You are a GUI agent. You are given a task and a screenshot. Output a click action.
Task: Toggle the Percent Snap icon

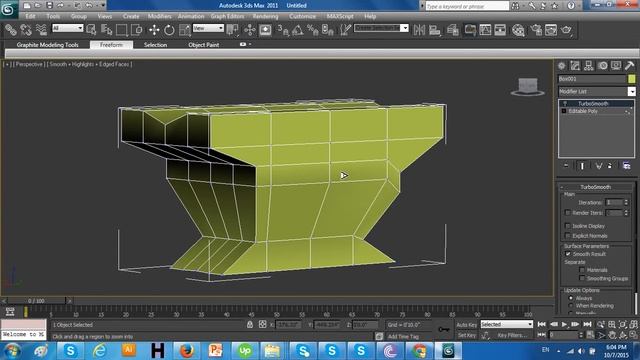[313, 30]
